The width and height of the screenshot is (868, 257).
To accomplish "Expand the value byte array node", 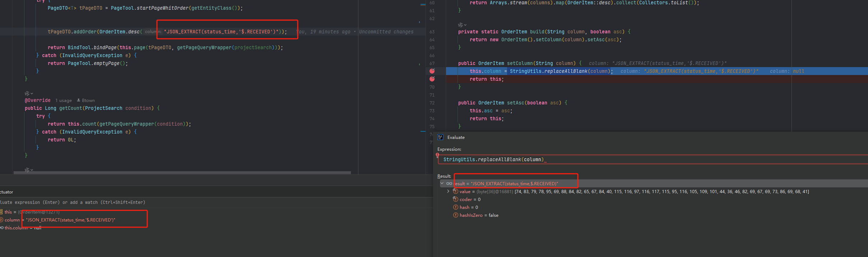I will 448,191.
